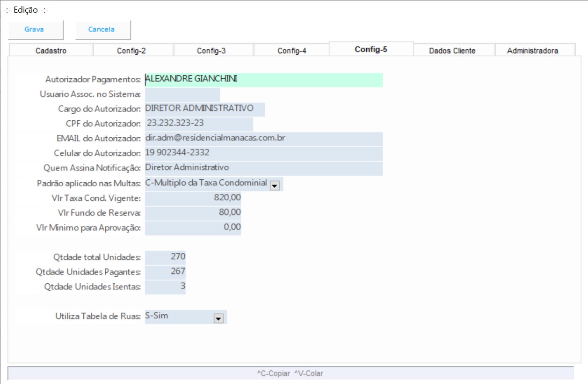
Task: Focus the Qtdade total Unidades field
Action: (x=165, y=257)
